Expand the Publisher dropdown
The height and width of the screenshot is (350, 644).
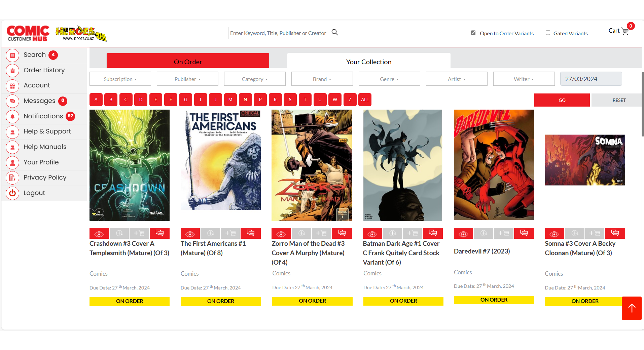(187, 79)
